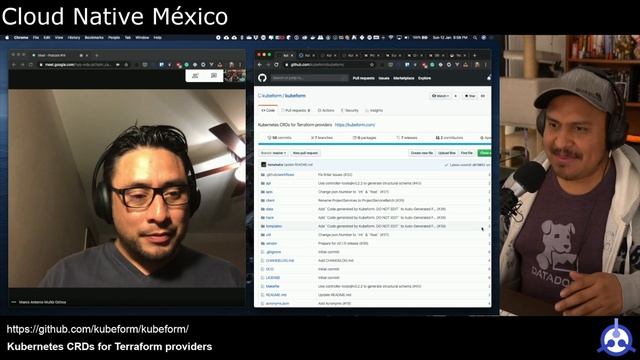
Task: Open the .gitignore file
Action: pos(273,252)
